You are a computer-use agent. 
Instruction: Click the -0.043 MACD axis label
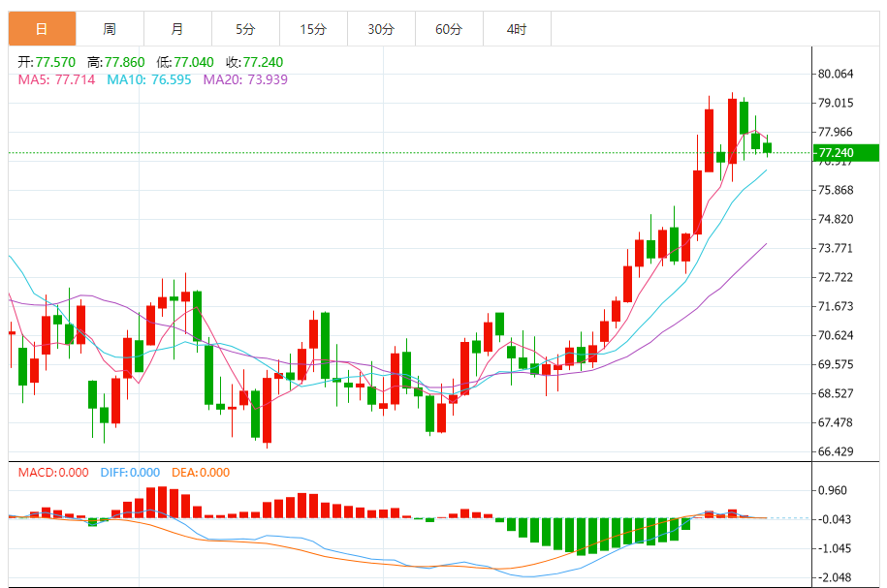834,519
